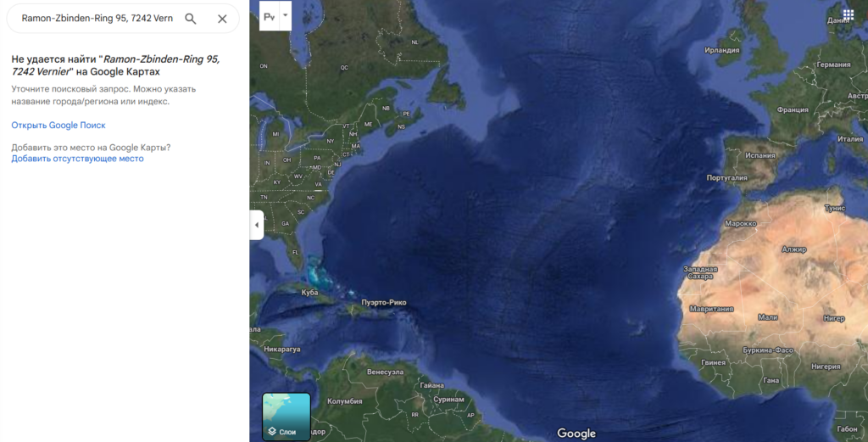The height and width of the screenshot is (442, 868).
Task: Open the Открыть Google Поиск link
Action: (x=58, y=126)
